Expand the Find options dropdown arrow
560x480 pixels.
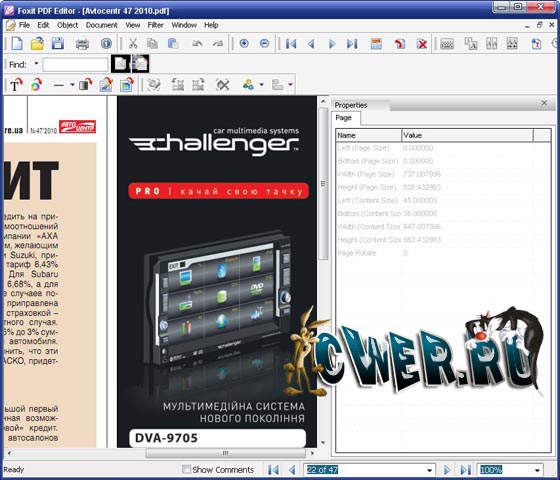[36, 64]
